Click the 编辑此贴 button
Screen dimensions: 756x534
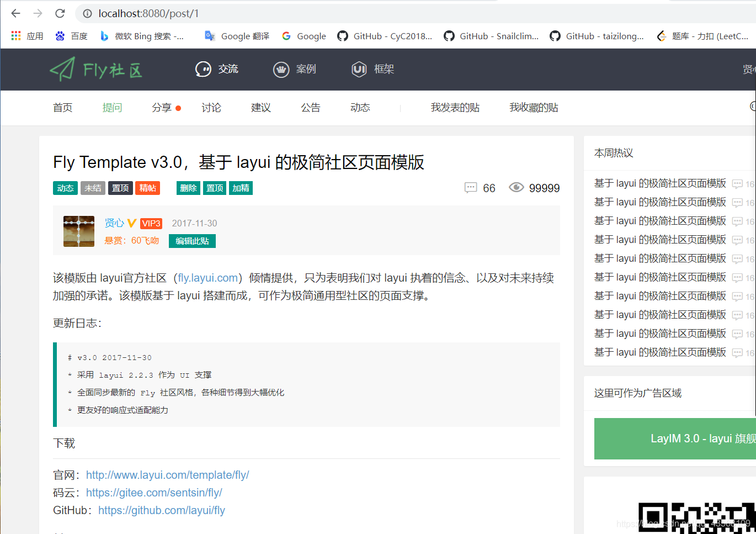coord(192,241)
